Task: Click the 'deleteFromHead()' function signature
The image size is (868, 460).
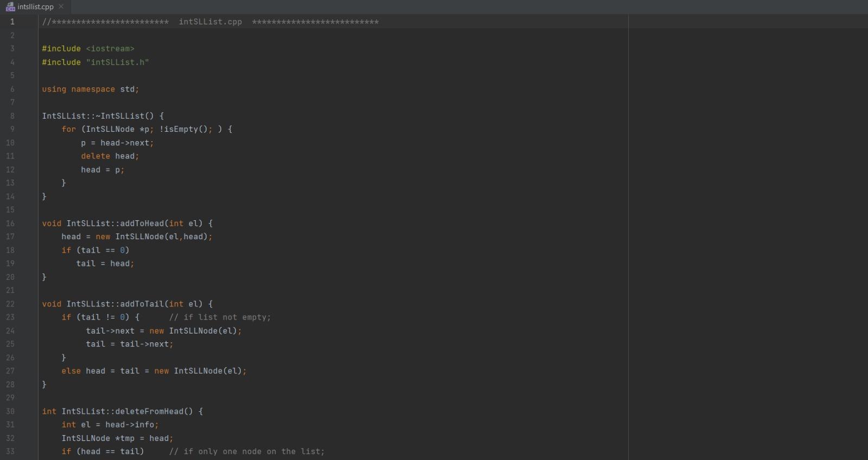Action: pyautogui.click(x=123, y=412)
